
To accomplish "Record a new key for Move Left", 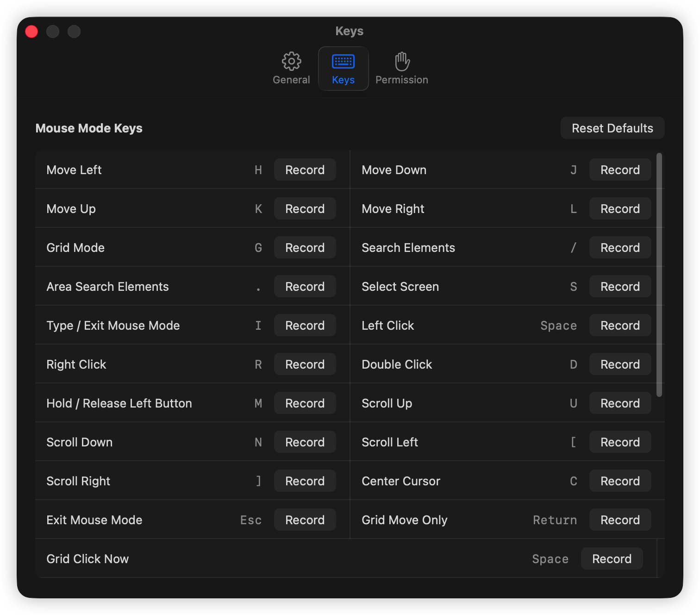I will 305,170.
